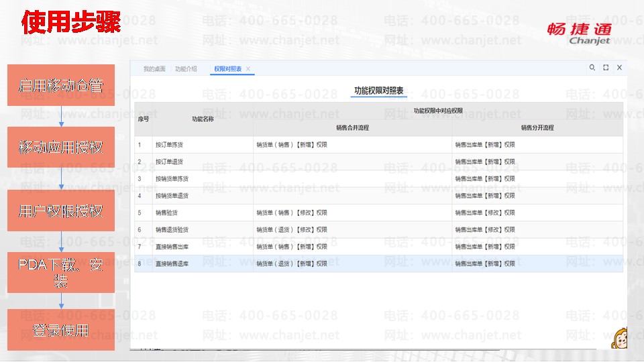This screenshot has height=362, width=644.
Task: Click 销售出库单【新增】权限 in row 8
Action: point(485,264)
